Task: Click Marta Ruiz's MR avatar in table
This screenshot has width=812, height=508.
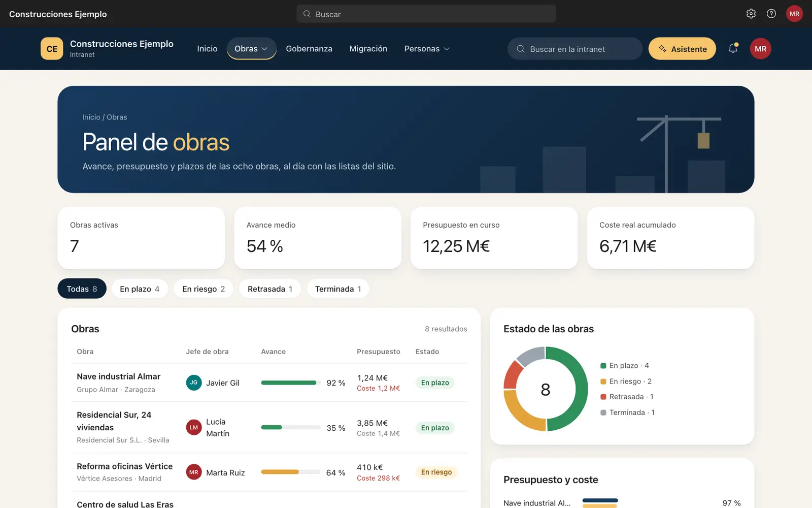Action: (194, 472)
